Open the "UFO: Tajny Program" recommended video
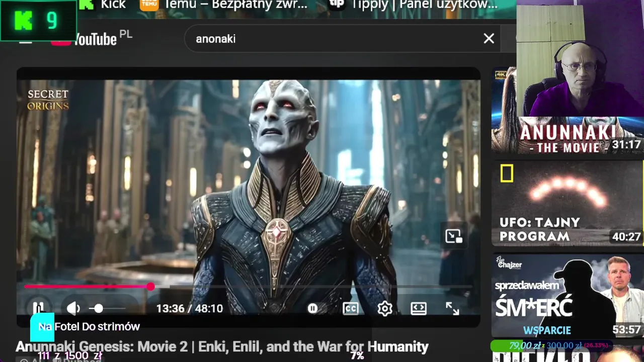 pyautogui.click(x=568, y=203)
